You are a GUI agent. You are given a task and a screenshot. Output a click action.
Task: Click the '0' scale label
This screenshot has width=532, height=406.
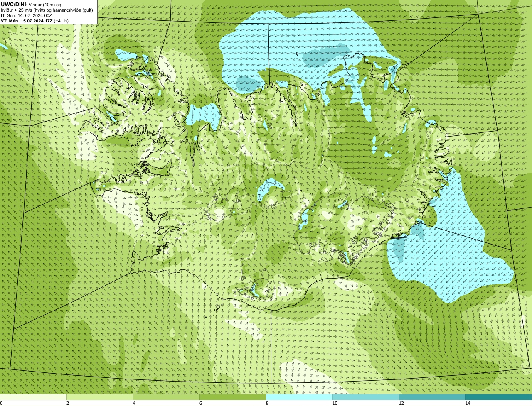(x=1, y=403)
